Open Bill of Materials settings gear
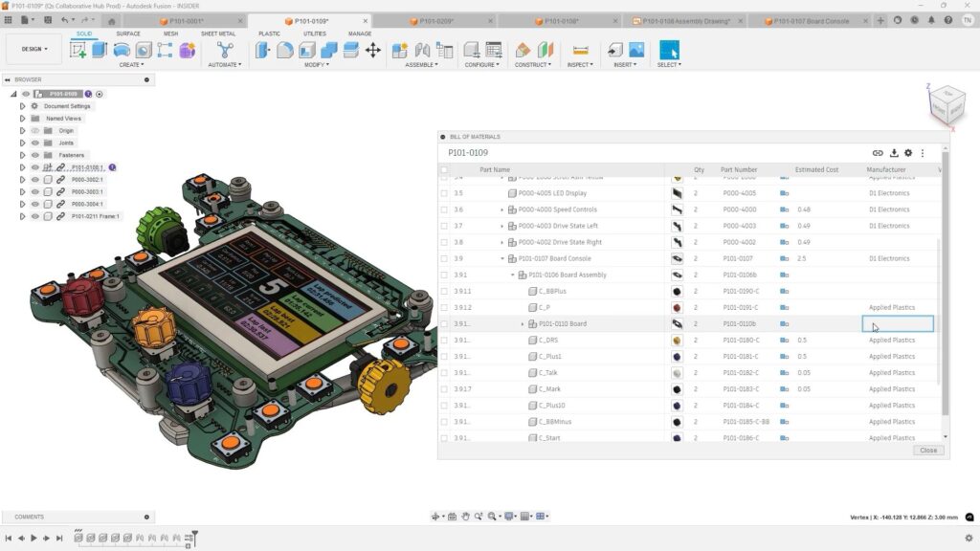Image resolution: width=980 pixels, height=551 pixels. point(908,153)
